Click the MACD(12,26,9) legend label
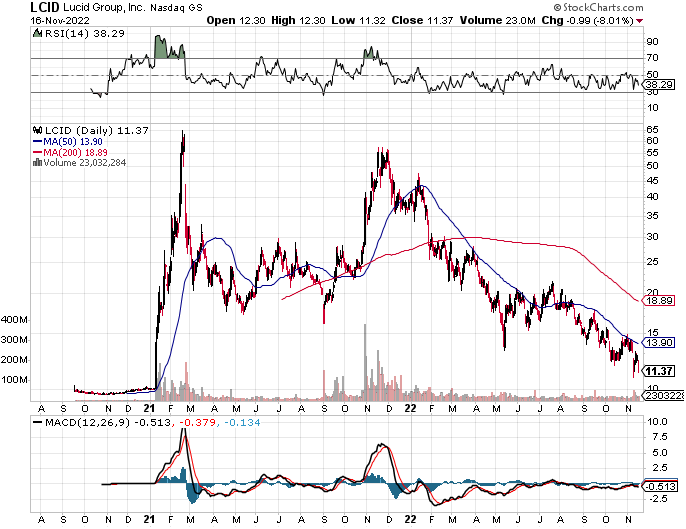 [88, 423]
